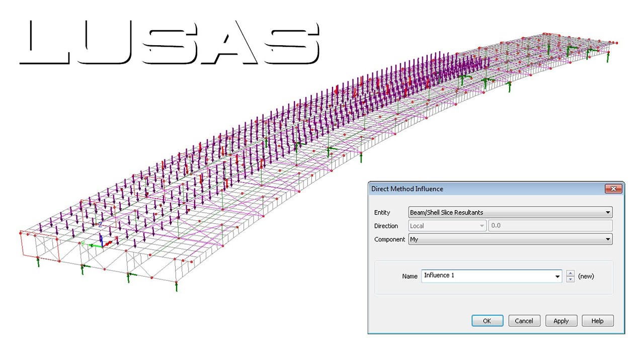Click the direction angle field showing 0.0
This screenshot has height=362, width=644.
tap(550, 226)
